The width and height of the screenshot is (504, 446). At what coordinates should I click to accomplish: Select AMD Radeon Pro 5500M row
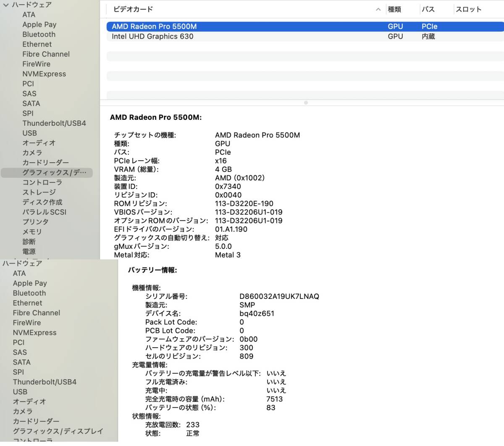(305, 26)
